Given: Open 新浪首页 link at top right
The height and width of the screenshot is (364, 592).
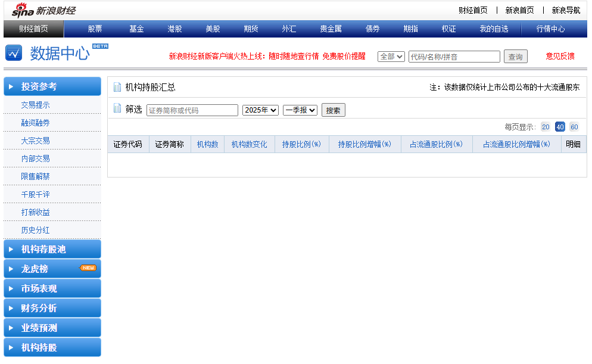Looking at the screenshot, I should pyautogui.click(x=519, y=10).
